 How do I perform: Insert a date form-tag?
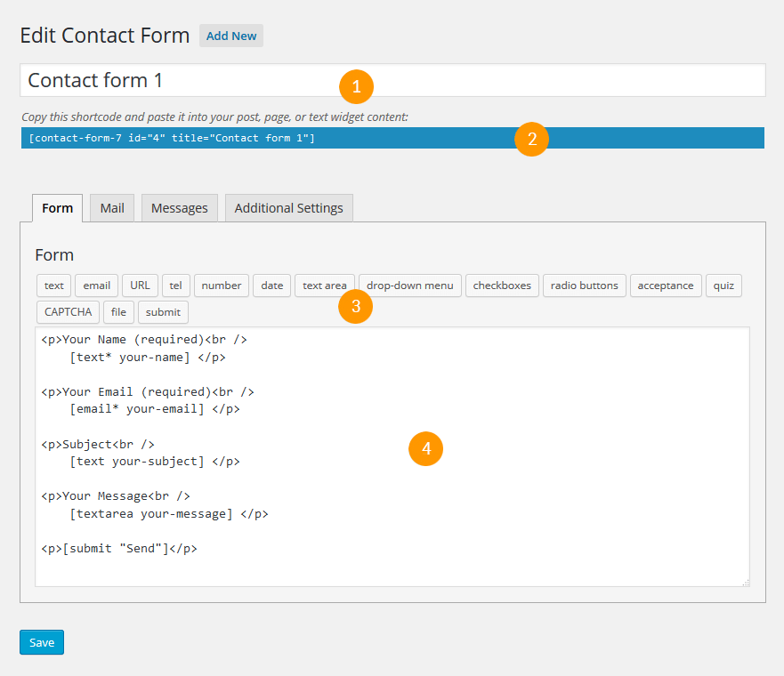coord(271,286)
